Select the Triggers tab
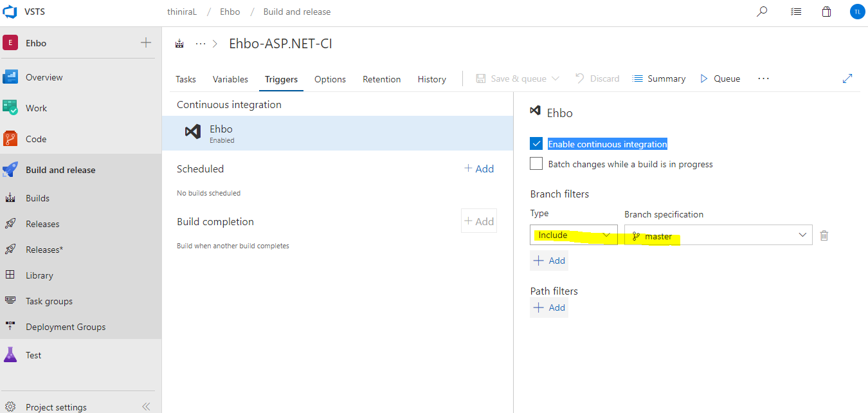This screenshot has height=413, width=868. click(x=282, y=79)
